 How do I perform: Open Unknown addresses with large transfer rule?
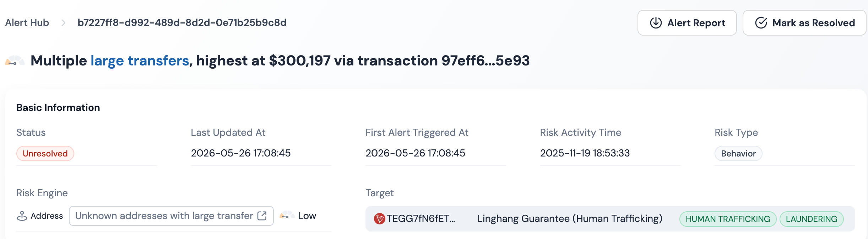[171, 216]
